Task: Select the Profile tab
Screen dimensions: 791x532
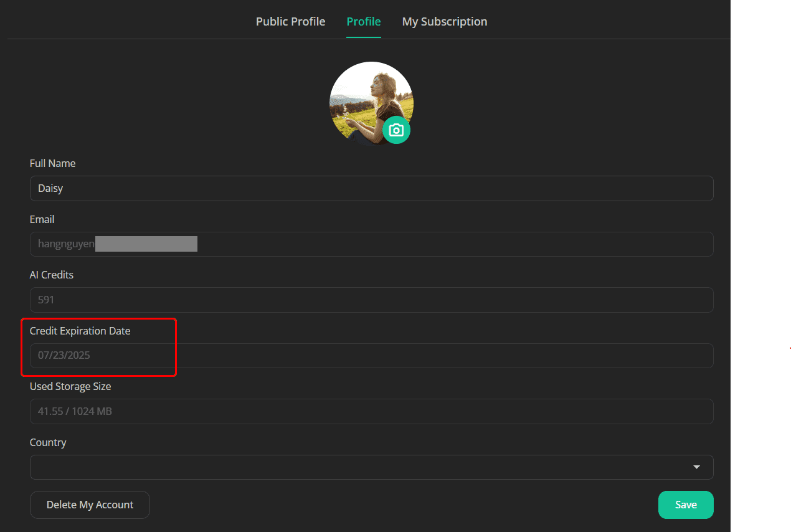Action: (x=364, y=22)
